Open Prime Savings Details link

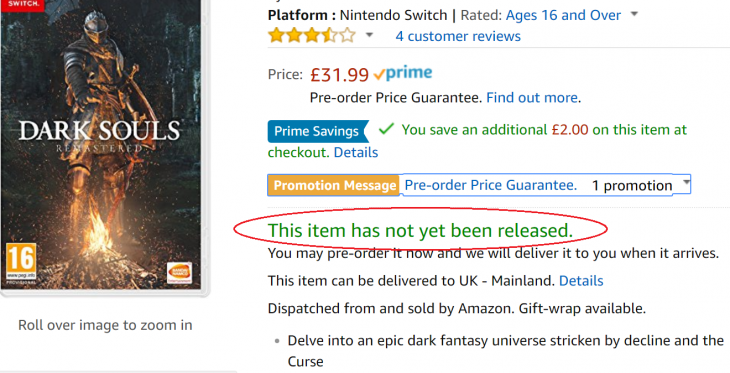pyautogui.click(x=356, y=152)
